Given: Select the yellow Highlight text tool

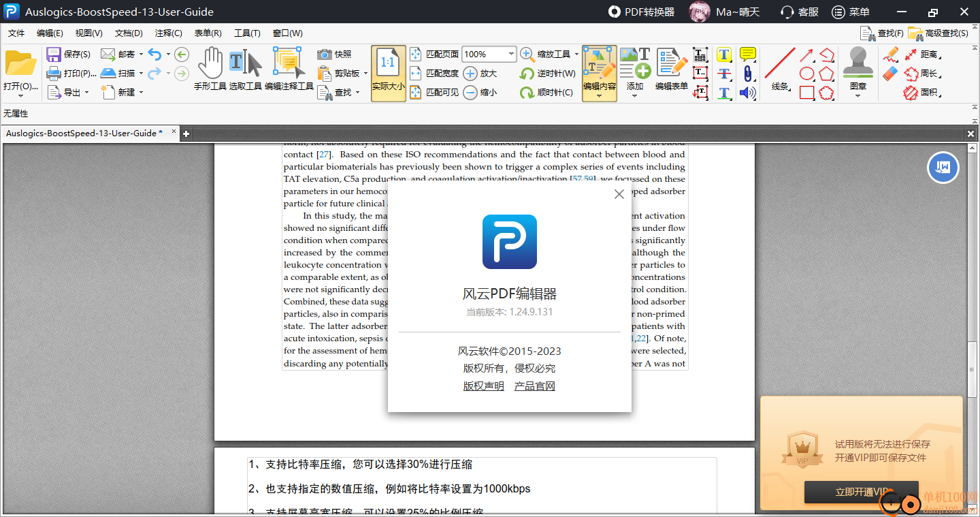Looking at the screenshot, I should pos(724,54).
